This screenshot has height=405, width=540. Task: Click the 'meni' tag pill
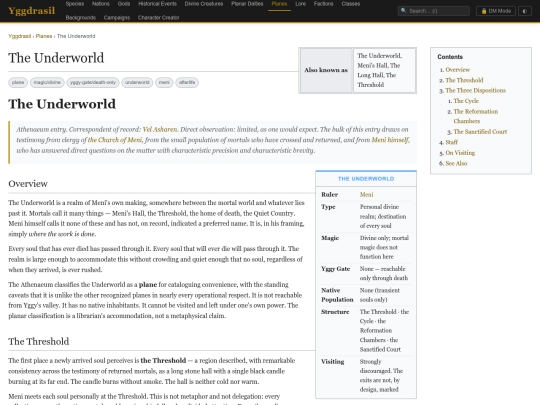tap(164, 83)
